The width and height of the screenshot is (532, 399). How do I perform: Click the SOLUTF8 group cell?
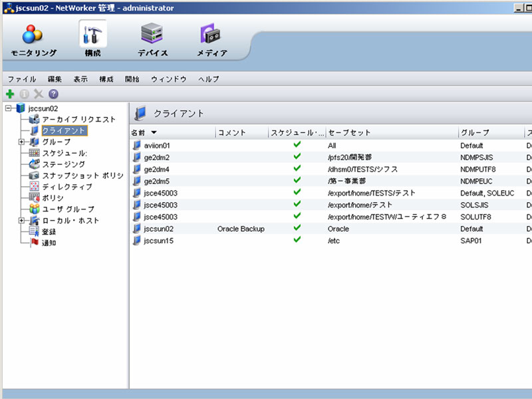tap(475, 217)
